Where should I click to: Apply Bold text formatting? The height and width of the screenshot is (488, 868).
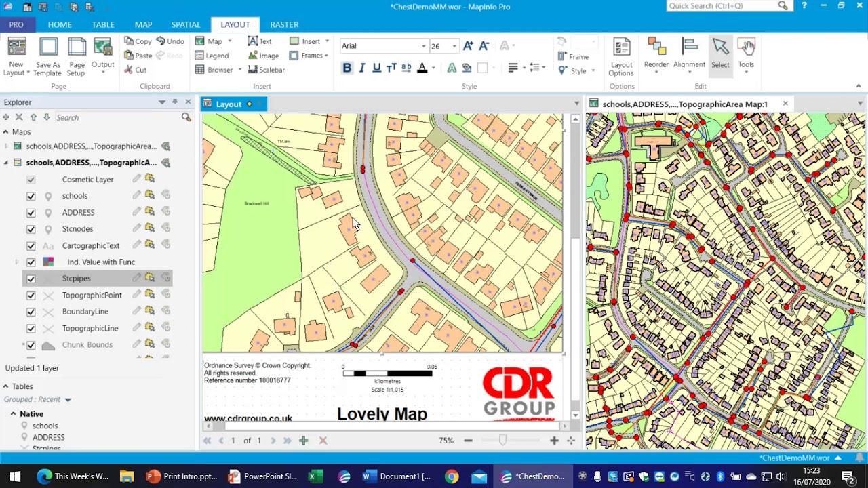[x=347, y=68]
